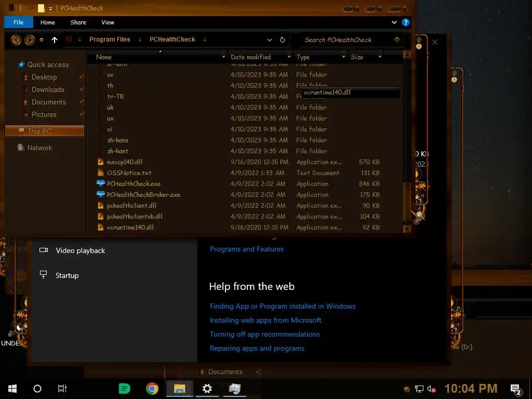Click the Startup icon in Settings sidebar
The image size is (532, 399).
point(44,275)
